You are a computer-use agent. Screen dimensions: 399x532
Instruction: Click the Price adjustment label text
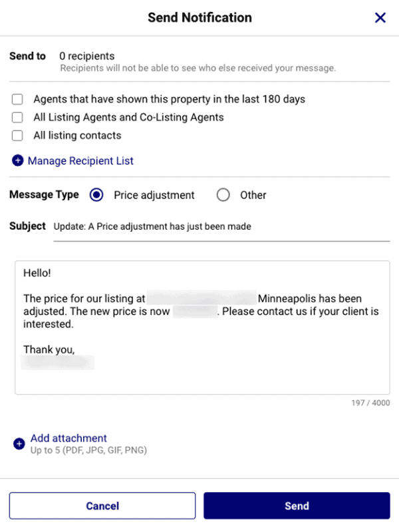point(154,195)
